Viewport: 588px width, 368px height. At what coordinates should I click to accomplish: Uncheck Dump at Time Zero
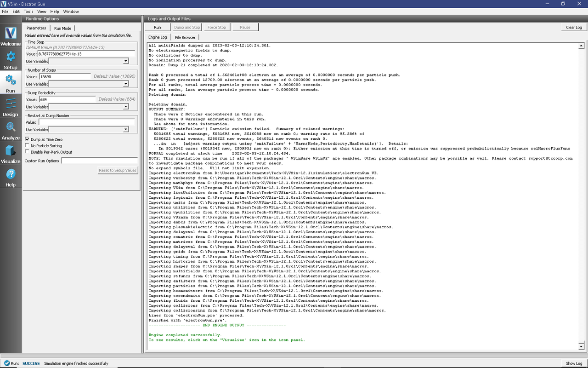(x=28, y=139)
